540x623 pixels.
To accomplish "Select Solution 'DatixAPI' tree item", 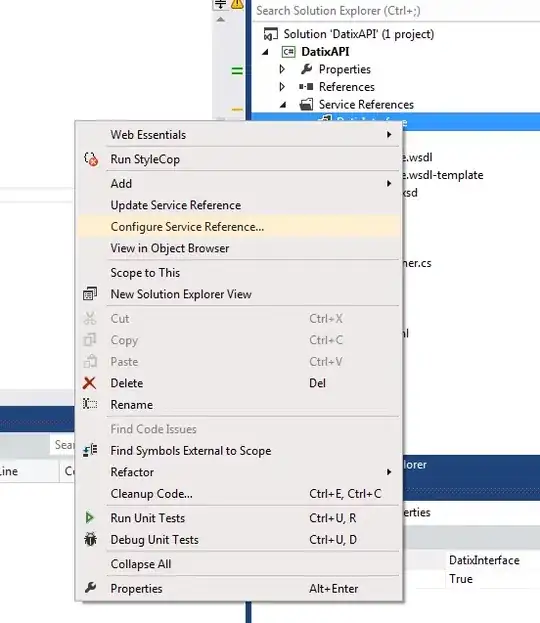I will pos(358,34).
